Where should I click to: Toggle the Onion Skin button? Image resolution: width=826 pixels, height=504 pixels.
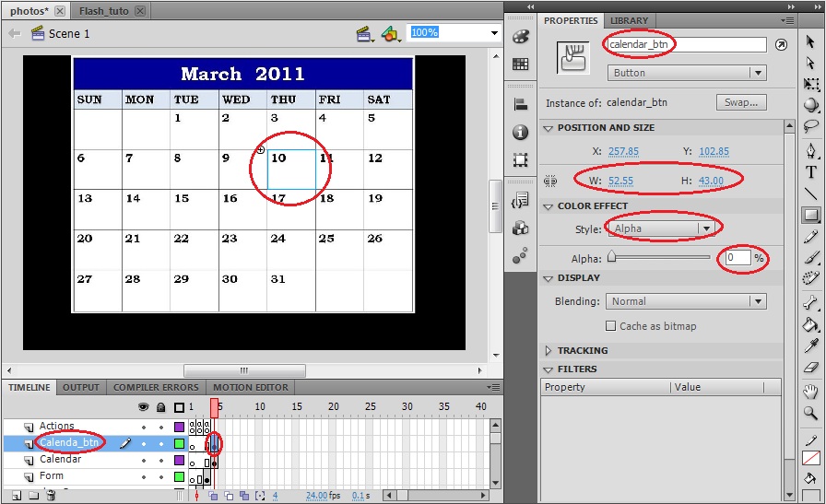(213, 496)
